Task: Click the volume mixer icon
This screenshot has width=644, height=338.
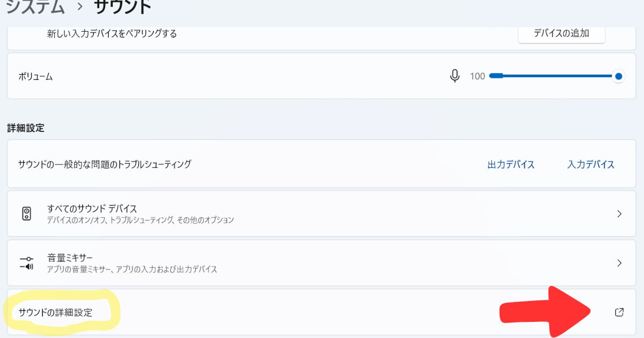Action: click(x=25, y=262)
